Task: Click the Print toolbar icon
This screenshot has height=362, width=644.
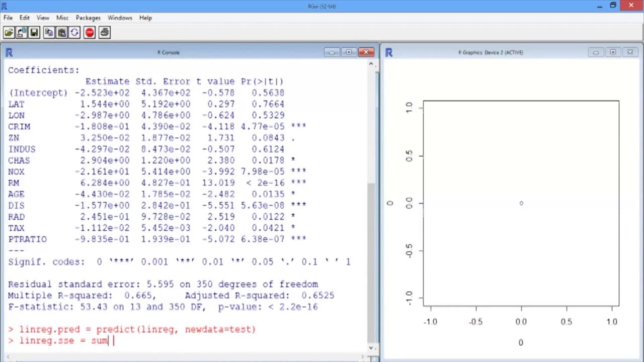Action: tap(105, 33)
